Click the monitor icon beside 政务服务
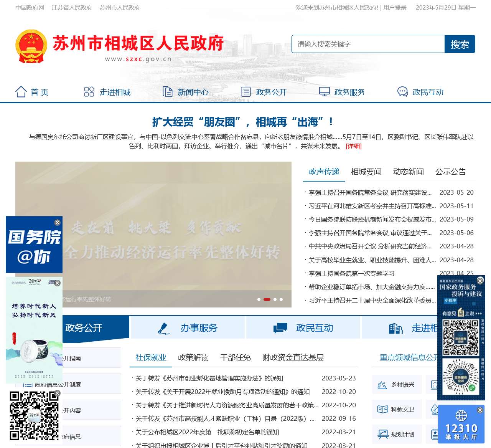The width and height of the screenshot is (491, 448). pos(324,92)
